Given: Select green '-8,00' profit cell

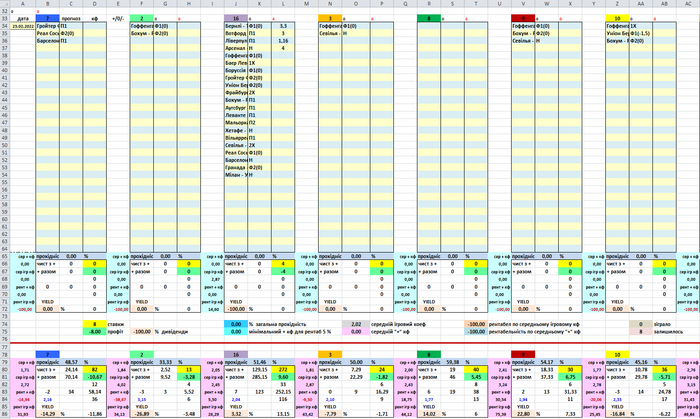Looking at the screenshot, I should 95,332.
